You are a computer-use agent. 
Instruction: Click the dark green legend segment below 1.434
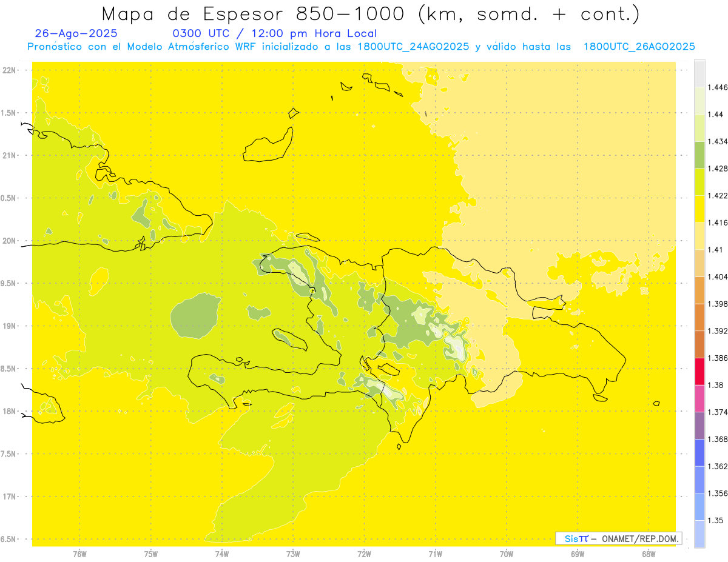(699, 155)
